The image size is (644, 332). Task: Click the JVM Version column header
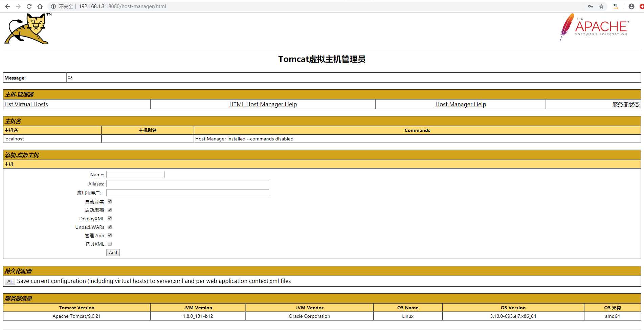198,308
